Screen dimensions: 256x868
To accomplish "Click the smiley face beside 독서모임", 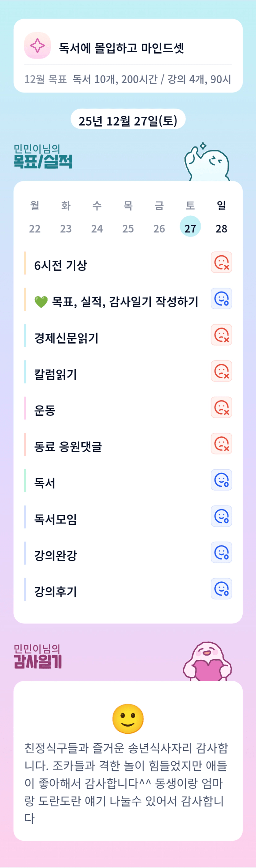I will [221, 516].
